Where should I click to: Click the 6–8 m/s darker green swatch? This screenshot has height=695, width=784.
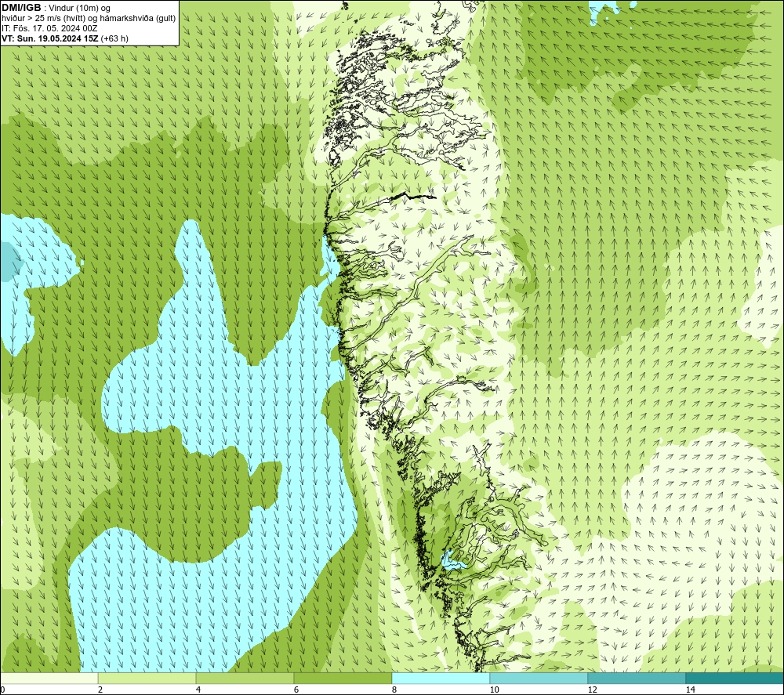point(343,678)
